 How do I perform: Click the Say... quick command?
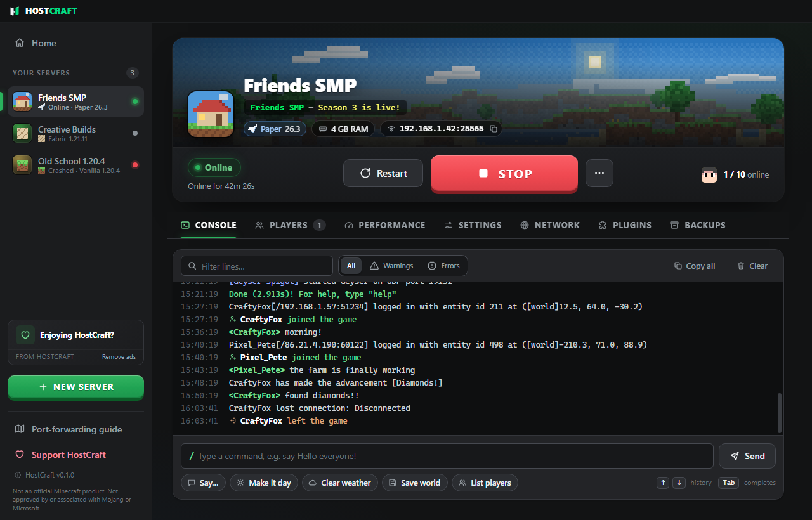click(203, 483)
